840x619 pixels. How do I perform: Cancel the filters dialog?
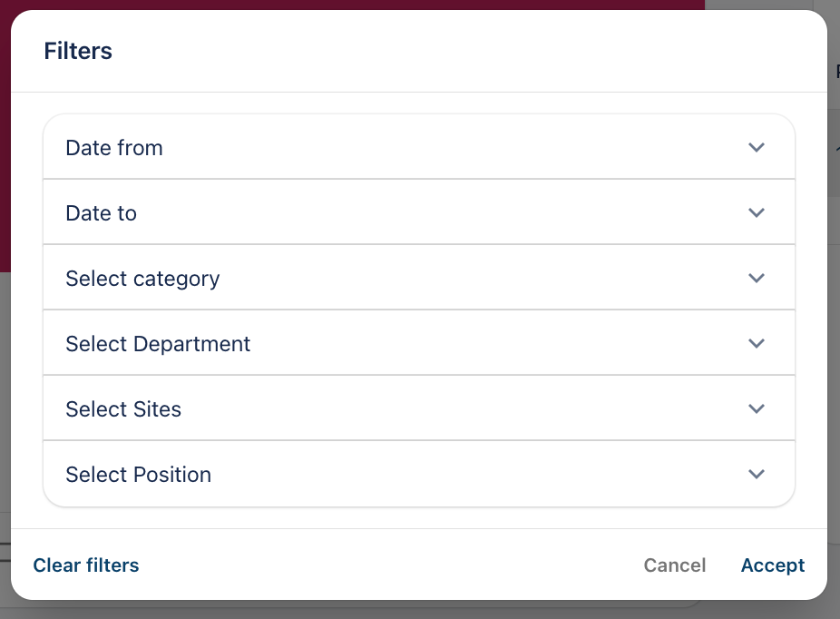pyautogui.click(x=674, y=565)
